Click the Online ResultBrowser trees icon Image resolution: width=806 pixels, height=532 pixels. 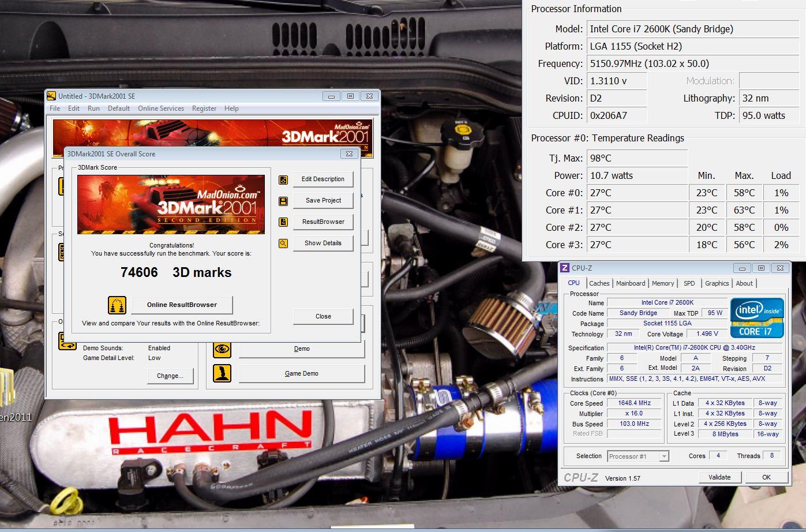click(117, 305)
